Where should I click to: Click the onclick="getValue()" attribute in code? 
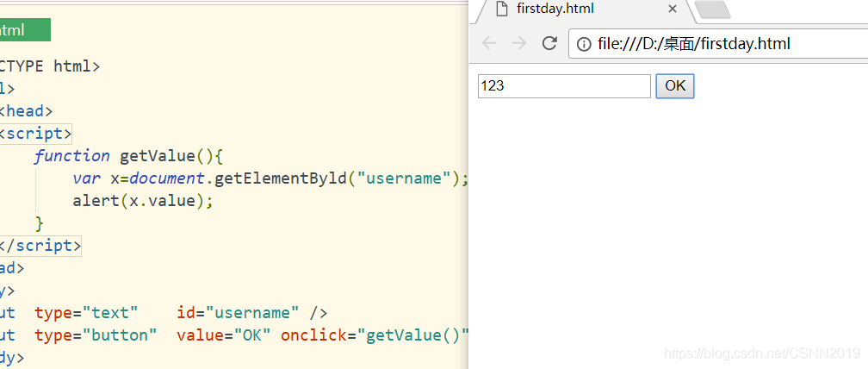375,335
